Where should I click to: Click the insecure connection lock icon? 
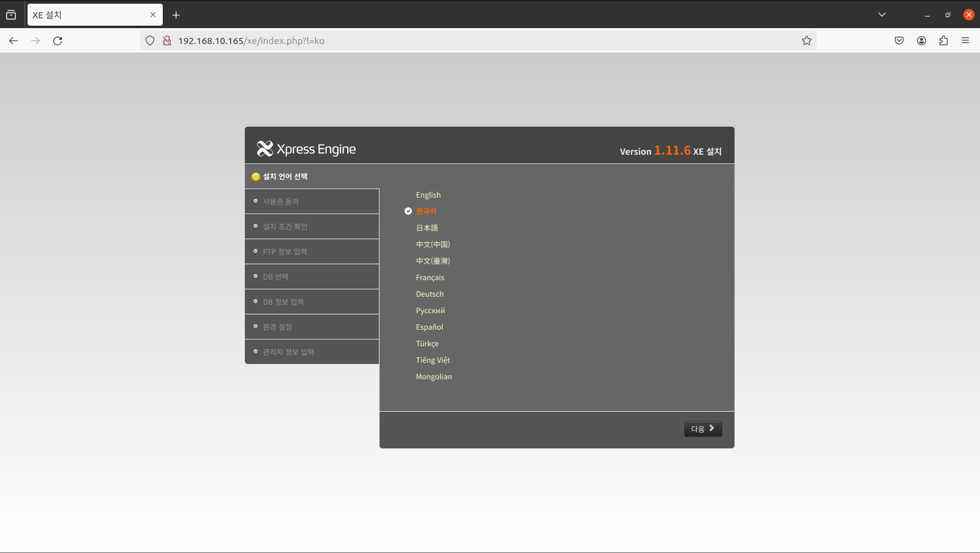click(166, 41)
